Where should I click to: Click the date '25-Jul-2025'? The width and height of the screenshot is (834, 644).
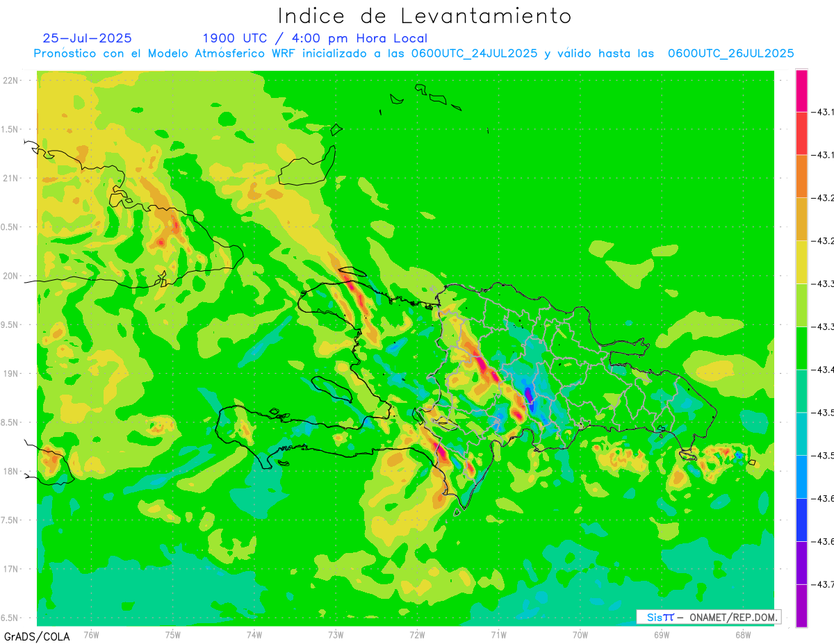click(87, 38)
